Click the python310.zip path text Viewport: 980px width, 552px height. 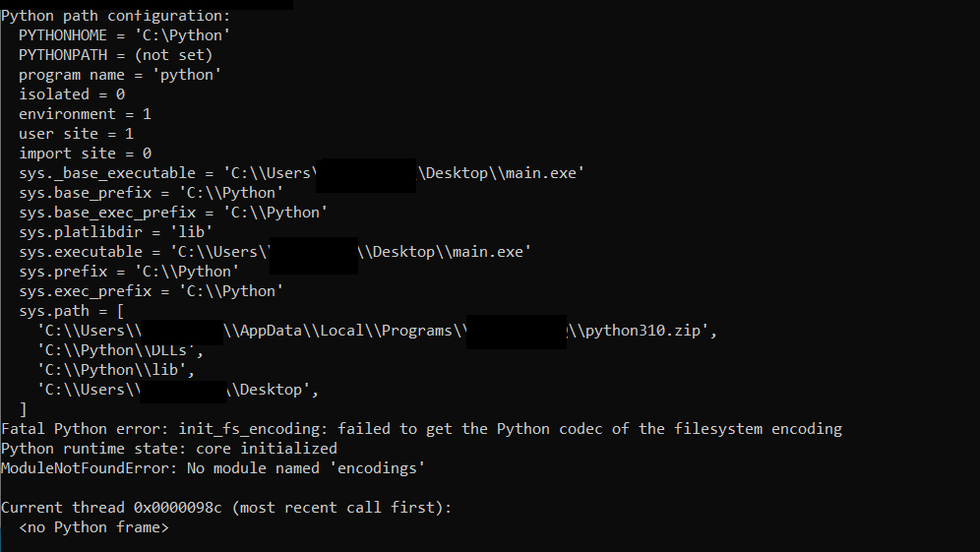645,331
